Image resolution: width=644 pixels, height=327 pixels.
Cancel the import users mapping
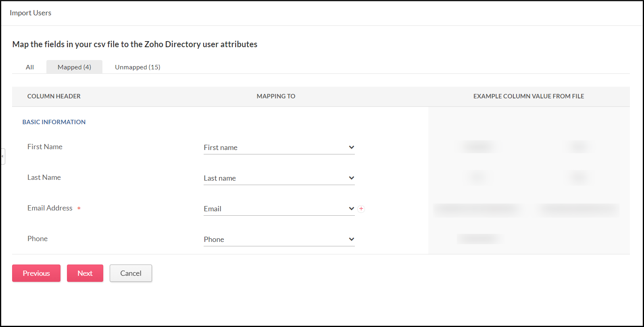[131, 273]
